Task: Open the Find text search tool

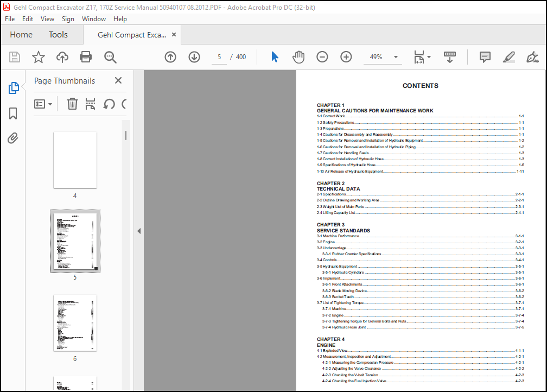Action: (110, 57)
